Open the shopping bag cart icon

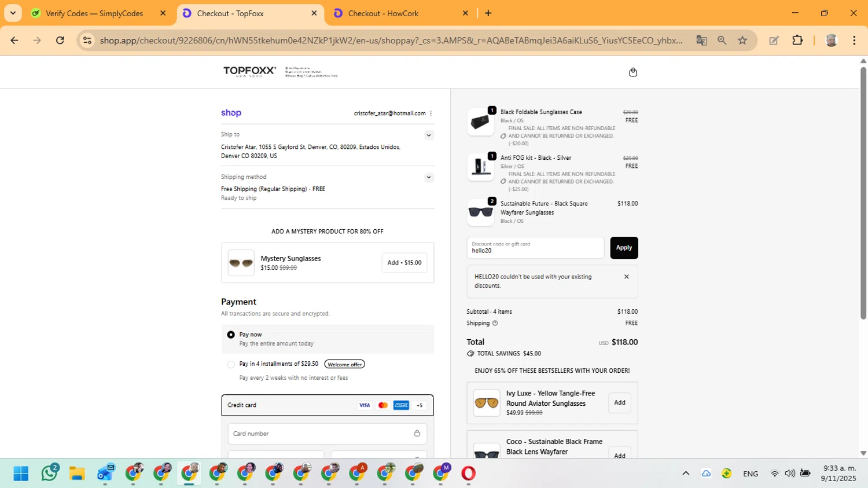(x=633, y=72)
